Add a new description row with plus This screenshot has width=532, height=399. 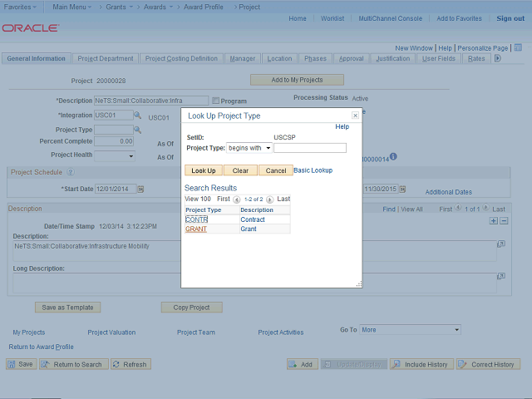point(493,220)
